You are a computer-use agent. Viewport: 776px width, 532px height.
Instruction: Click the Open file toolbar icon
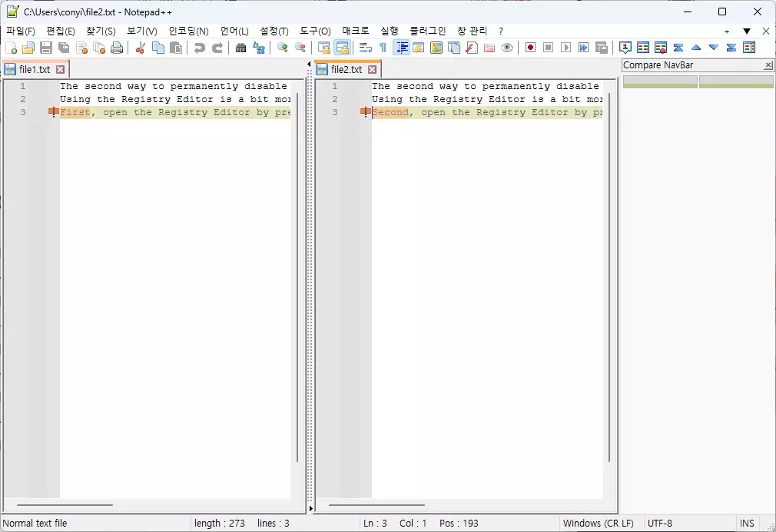click(x=28, y=48)
